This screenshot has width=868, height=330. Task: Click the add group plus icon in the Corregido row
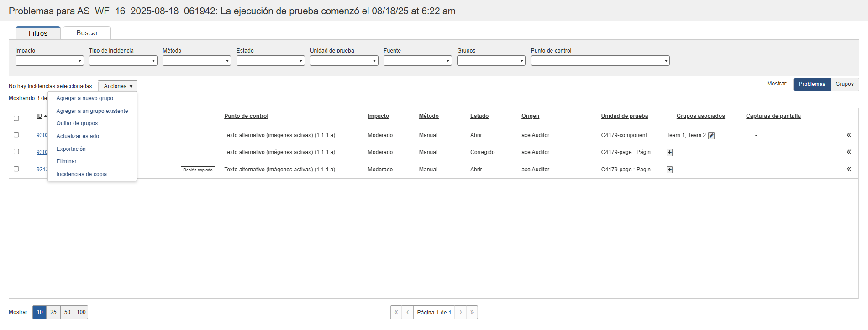point(669,153)
